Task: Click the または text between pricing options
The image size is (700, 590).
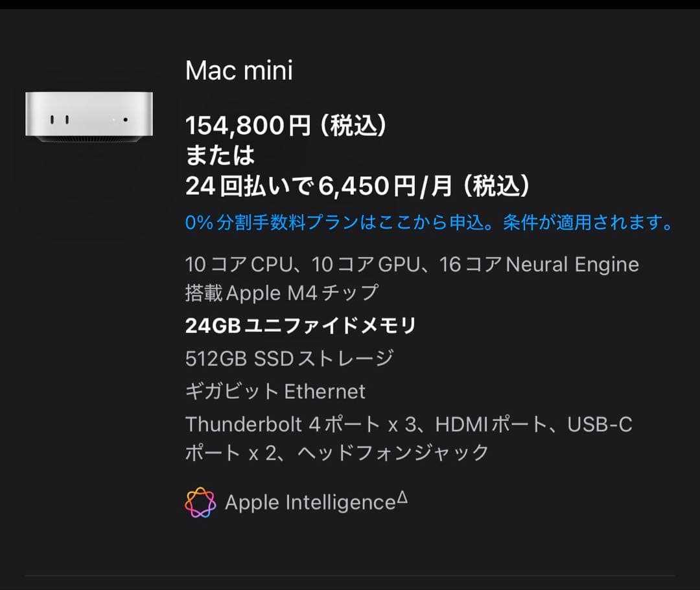Action: tap(220, 155)
